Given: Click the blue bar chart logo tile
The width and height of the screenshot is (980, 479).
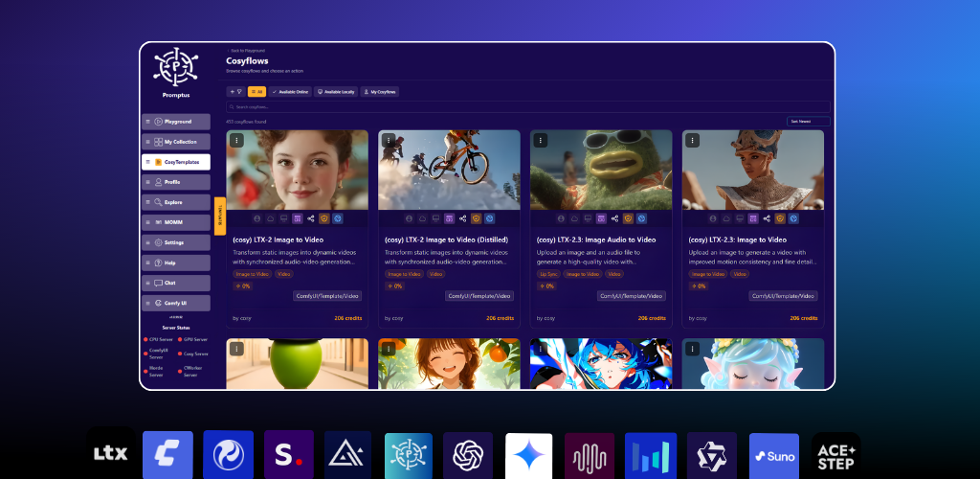Looking at the screenshot, I should tap(651, 457).
